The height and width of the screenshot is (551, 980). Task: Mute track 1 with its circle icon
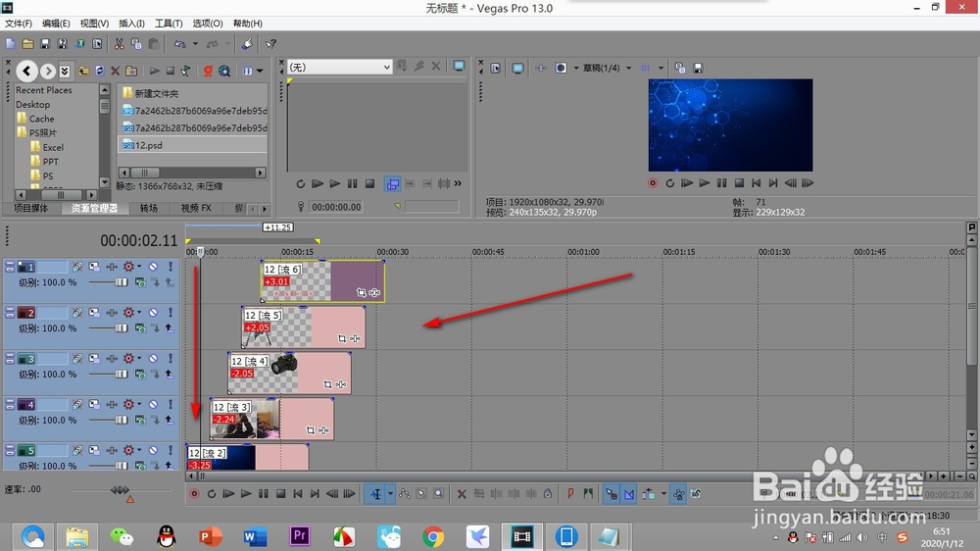[153, 267]
